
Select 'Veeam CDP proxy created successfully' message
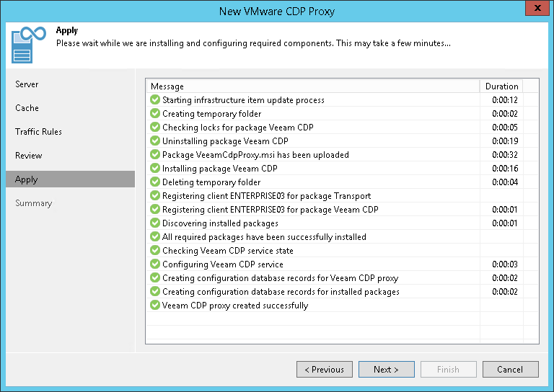click(x=235, y=306)
